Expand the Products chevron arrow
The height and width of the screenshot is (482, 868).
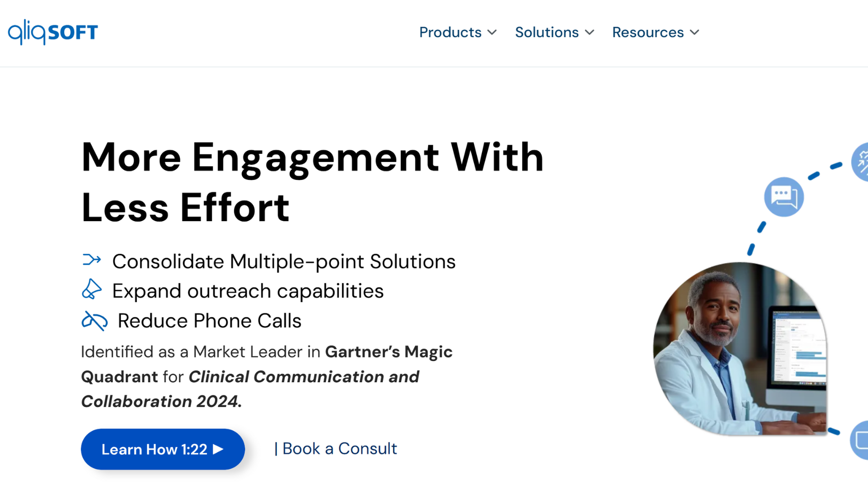click(492, 32)
